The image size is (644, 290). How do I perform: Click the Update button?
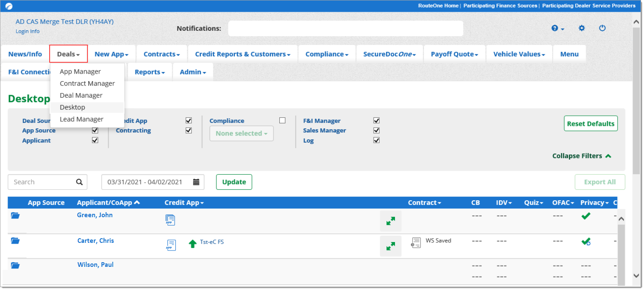click(234, 182)
